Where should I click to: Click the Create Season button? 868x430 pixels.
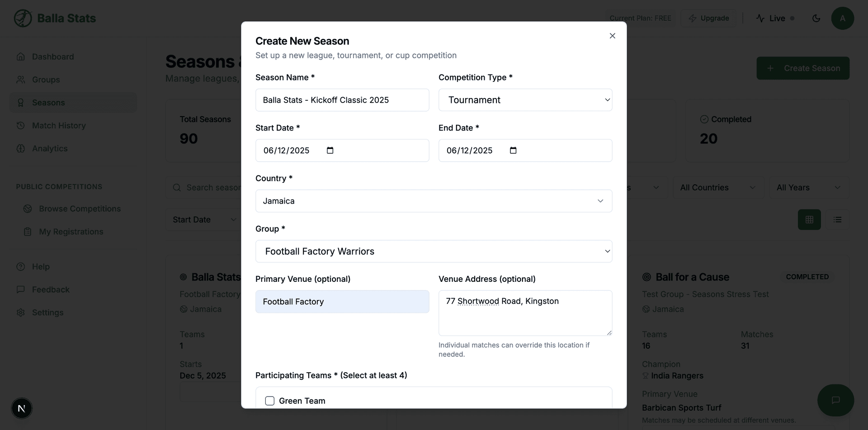[803, 68]
